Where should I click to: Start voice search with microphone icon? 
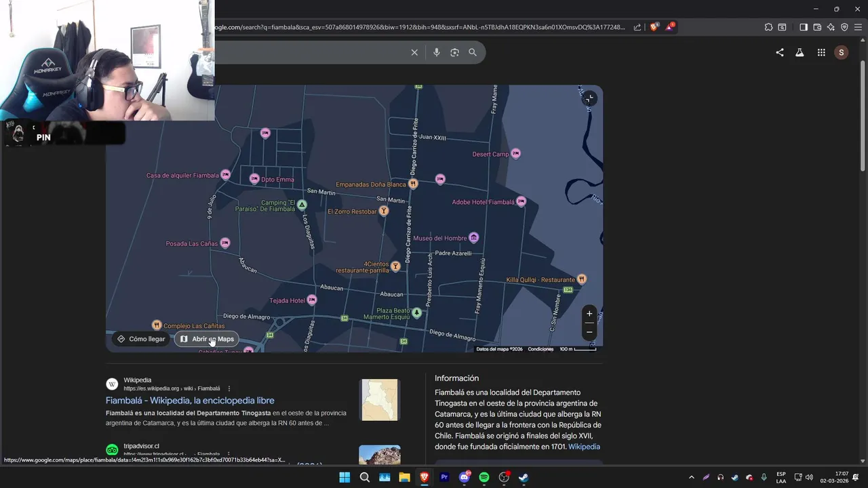(x=436, y=52)
